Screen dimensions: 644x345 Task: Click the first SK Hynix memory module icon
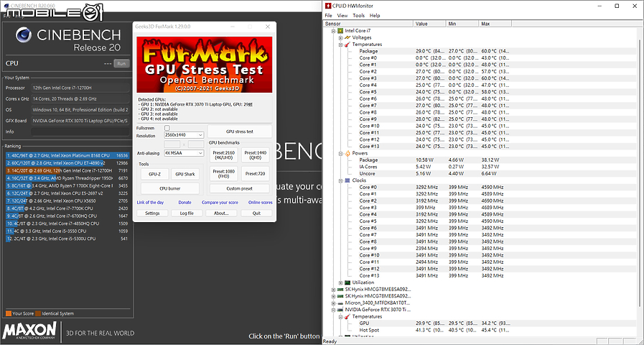tap(340, 290)
